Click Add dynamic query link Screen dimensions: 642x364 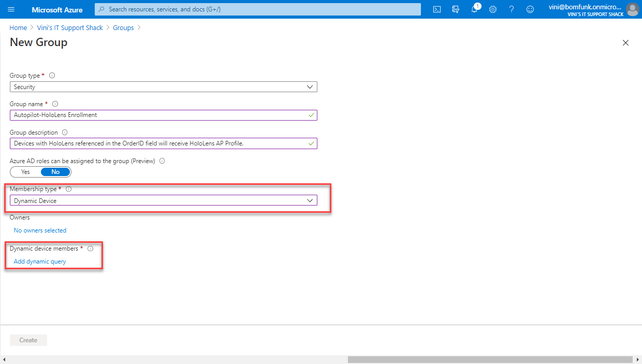tap(40, 261)
